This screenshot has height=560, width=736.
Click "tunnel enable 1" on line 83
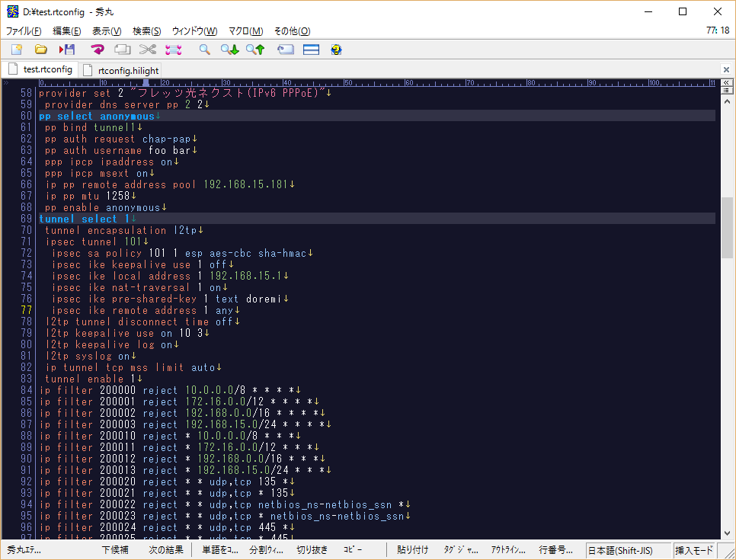click(90, 379)
